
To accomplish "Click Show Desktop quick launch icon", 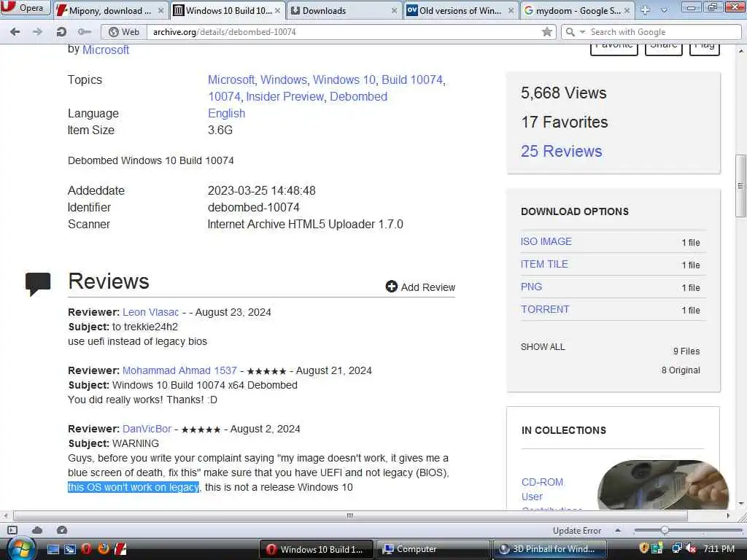I will [x=53, y=550].
